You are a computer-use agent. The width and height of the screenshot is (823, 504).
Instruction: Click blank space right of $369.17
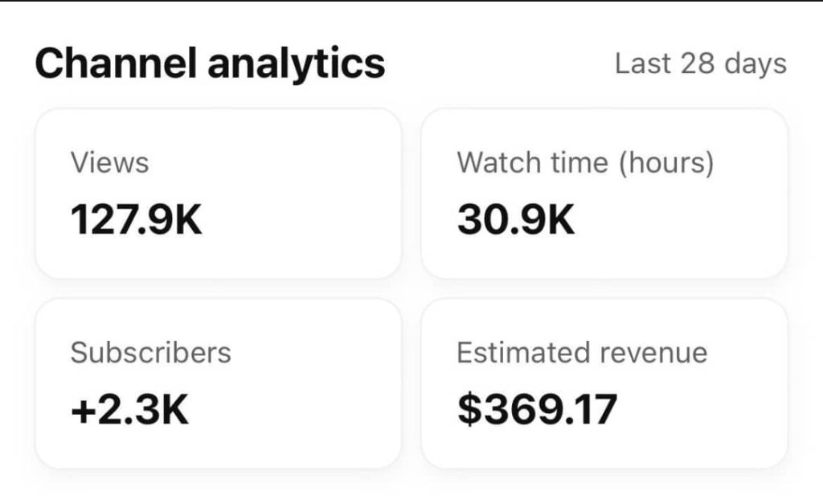707,409
